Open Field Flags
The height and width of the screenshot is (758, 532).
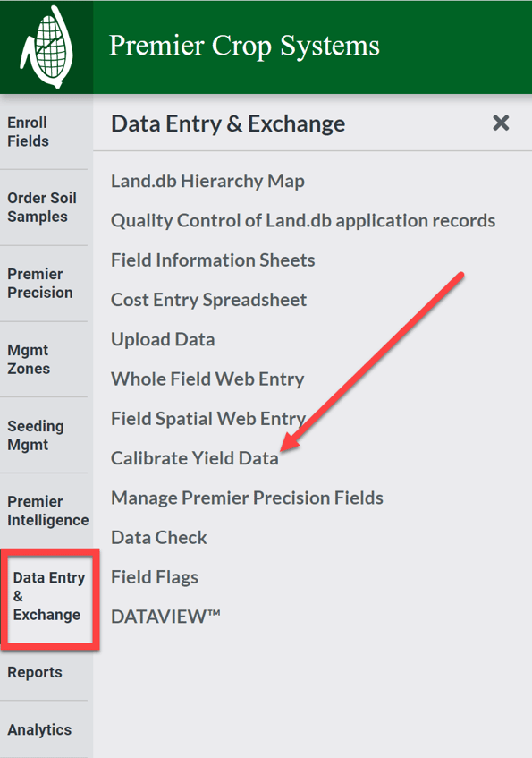pyautogui.click(x=151, y=577)
